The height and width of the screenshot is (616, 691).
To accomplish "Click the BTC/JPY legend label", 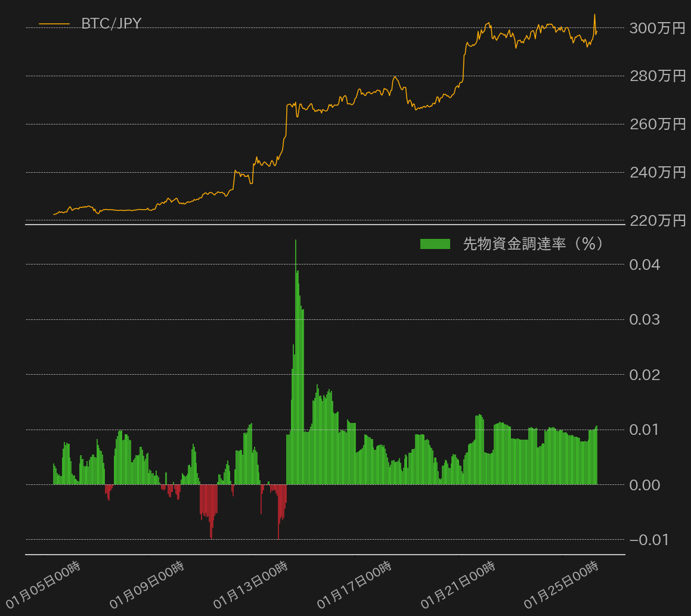I will (111, 23).
